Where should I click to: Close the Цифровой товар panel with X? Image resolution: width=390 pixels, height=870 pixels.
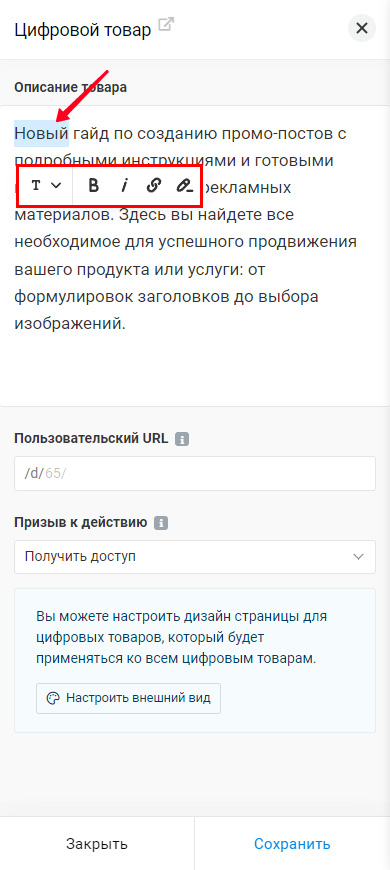tap(362, 28)
